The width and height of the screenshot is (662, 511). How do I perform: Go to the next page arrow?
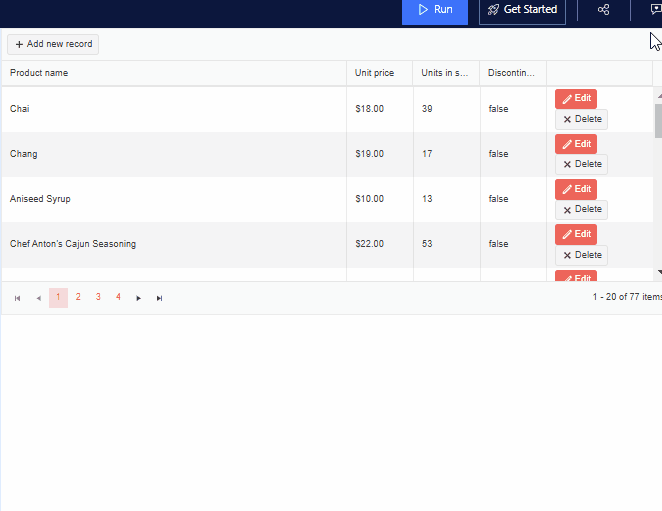coord(138,298)
